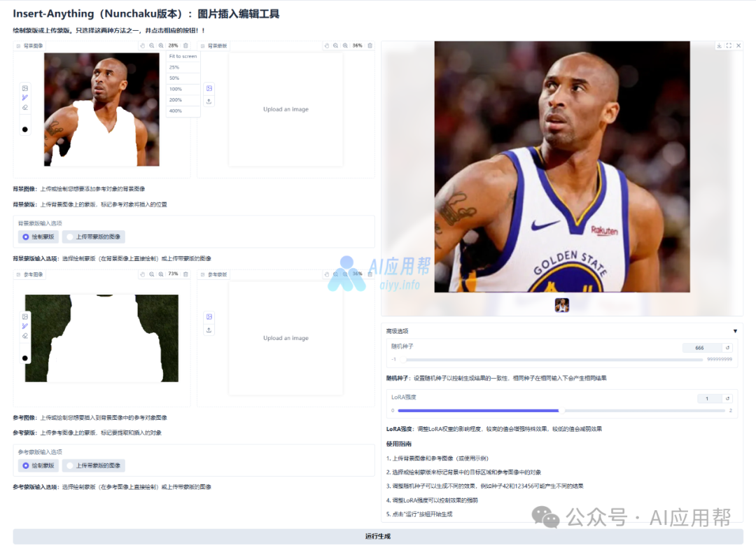The image size is (756, 548).
Task: Collapse the 高级选项 section
Action: tap(735, 331)
